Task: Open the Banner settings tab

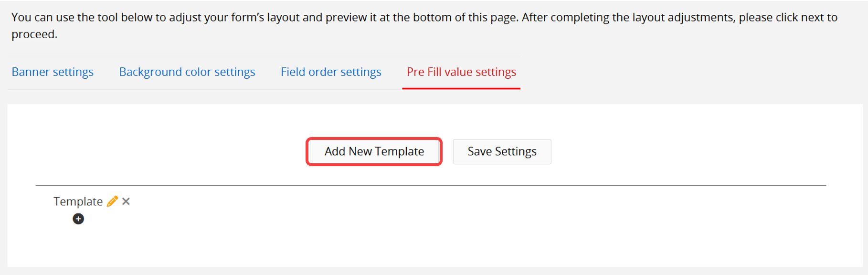Action: tap(53, 72)
